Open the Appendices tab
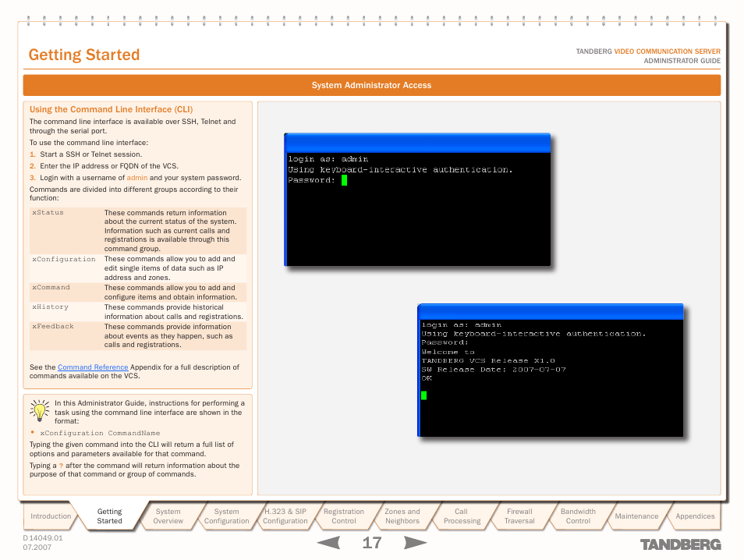 pyautogui.click(x=695, y=516)
